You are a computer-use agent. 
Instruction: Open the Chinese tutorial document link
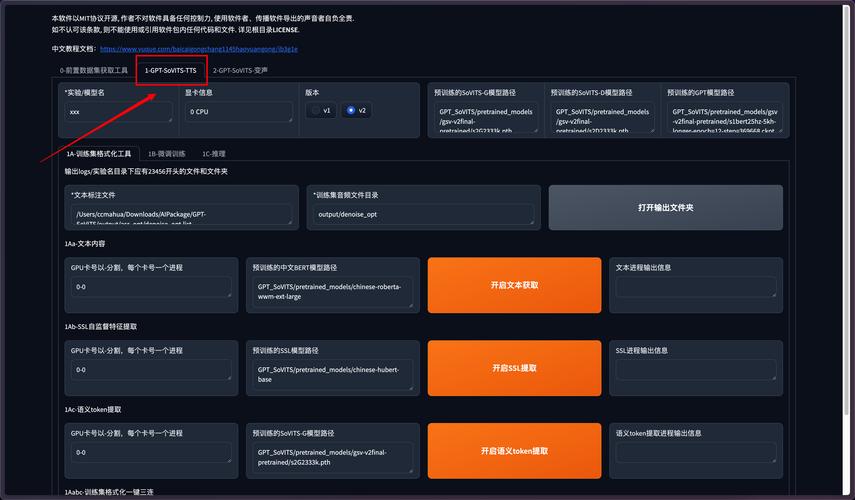point(198,49)
